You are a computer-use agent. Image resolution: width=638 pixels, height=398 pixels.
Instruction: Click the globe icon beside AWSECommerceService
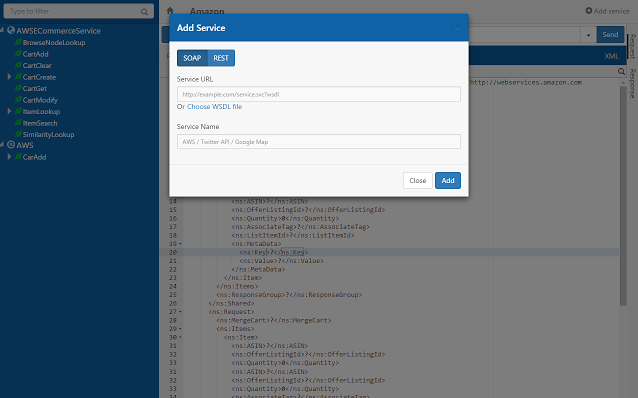tap(11, 31)
